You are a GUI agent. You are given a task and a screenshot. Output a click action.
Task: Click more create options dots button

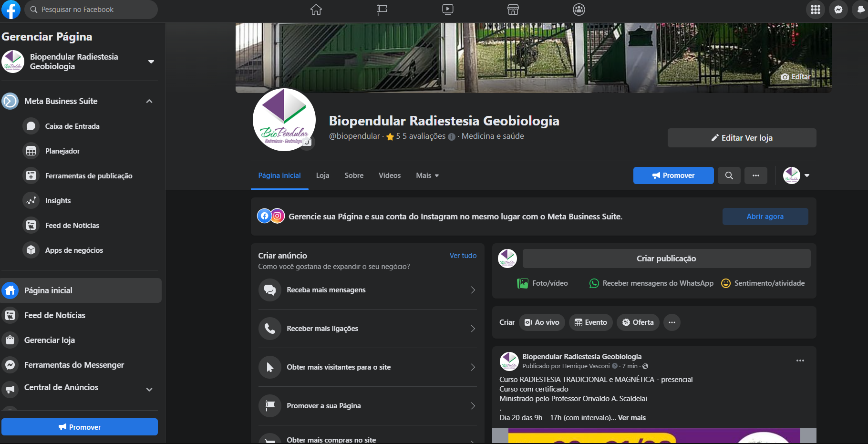(x=672, y=322)
